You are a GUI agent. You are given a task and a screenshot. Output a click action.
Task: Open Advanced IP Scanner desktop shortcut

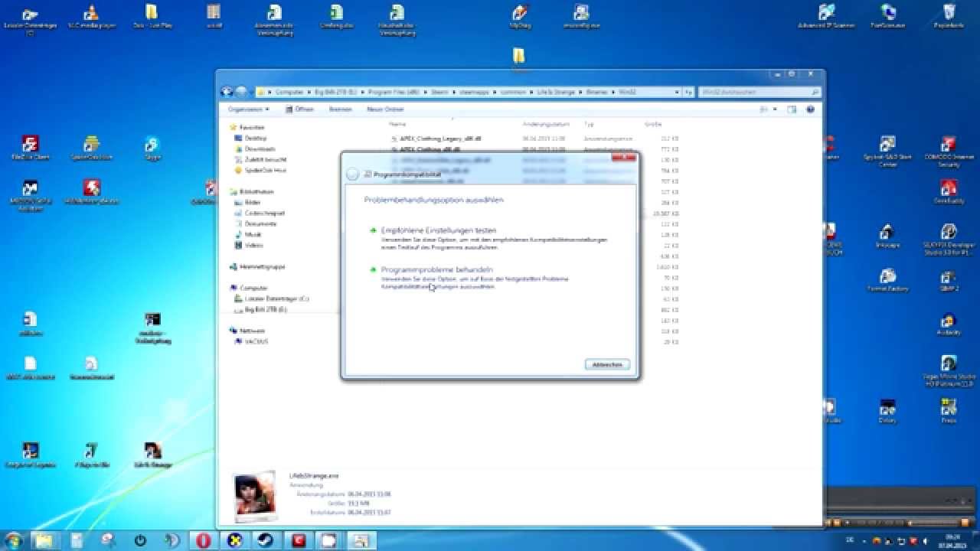pyautogui.click(x=826, y=16)
